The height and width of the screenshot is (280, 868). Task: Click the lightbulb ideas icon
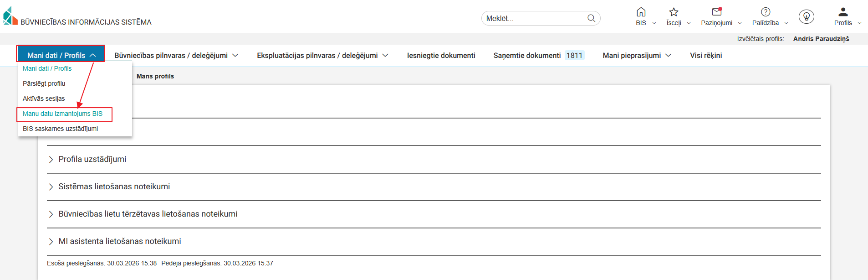(x=806, y=17)
